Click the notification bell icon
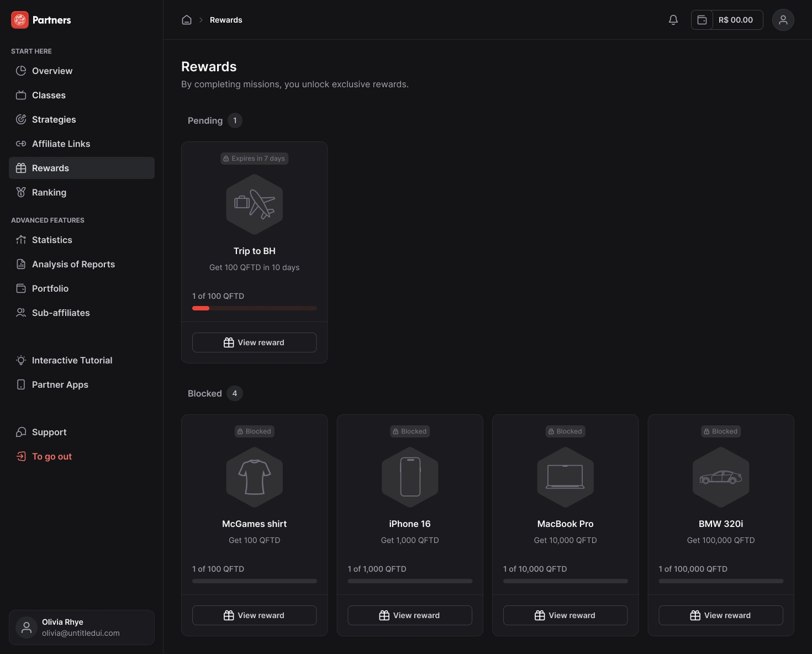812x654 pixels. [673, 20]
